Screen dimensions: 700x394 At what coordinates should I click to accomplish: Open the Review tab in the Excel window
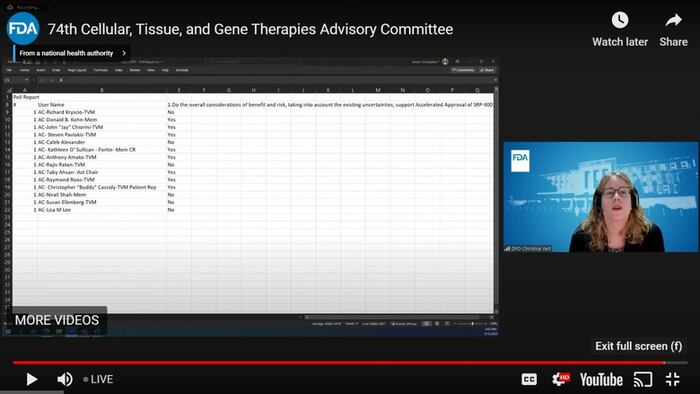135,70
